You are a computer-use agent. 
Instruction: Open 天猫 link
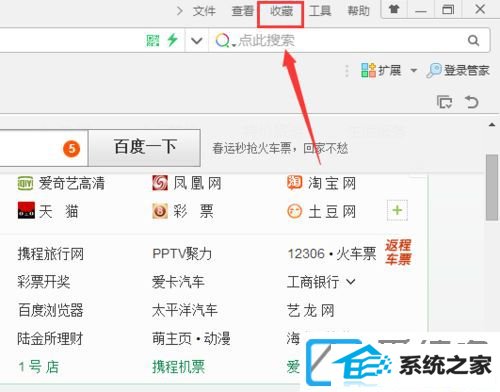59,211
